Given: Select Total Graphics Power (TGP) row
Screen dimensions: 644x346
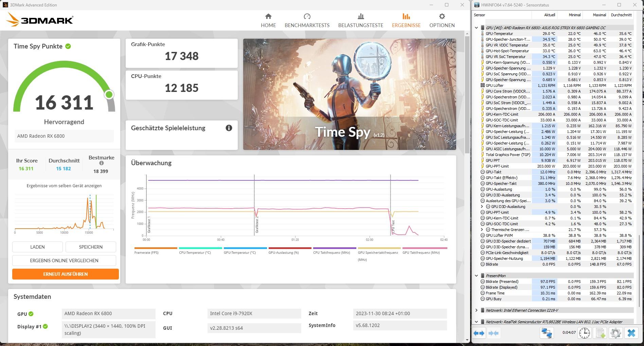Looking at the screenshot, I should [x=557, y=155].
